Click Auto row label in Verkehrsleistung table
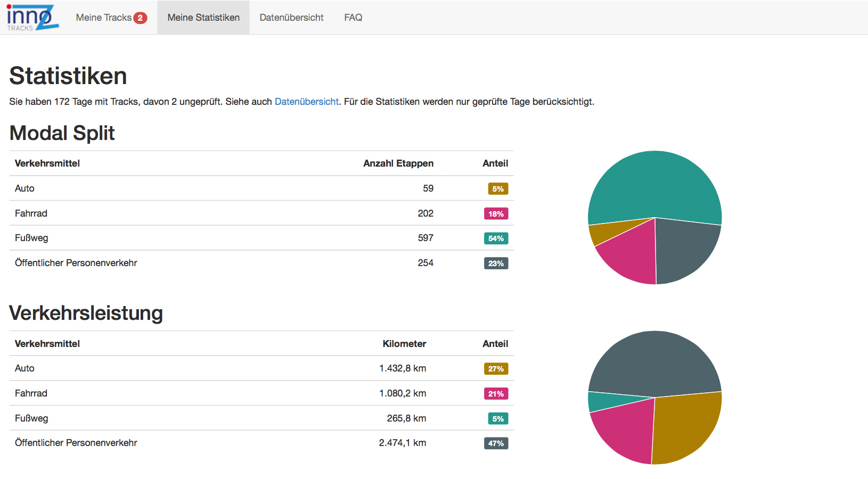 click(24, 368)
